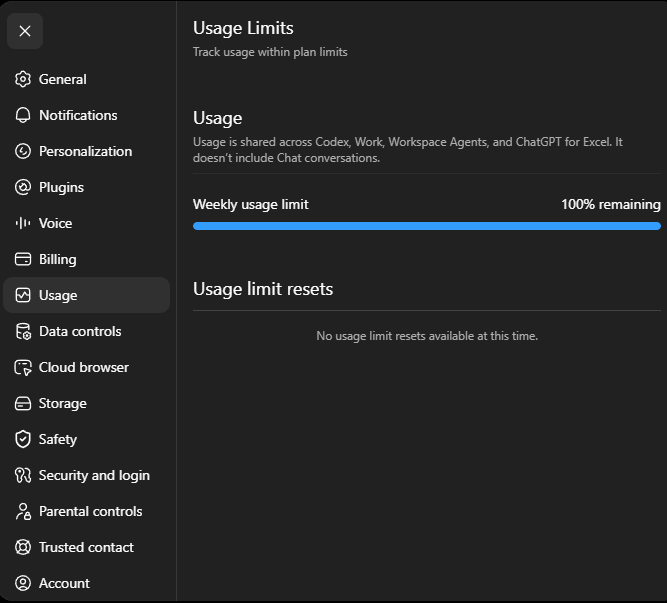Open the General settings tab
This screenshot has height=603, width=667.
(86, 80)
